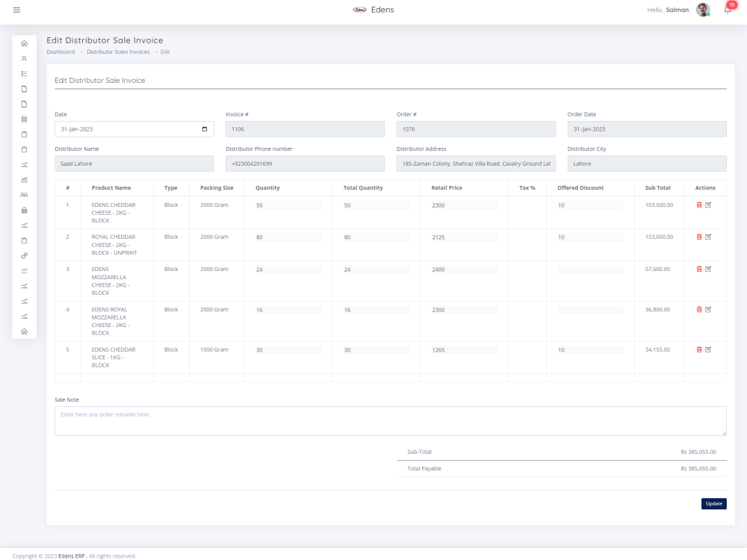This screenshot has height=560, width=747.
Task: Click sub total value 153,000.00
Action: 660,237
